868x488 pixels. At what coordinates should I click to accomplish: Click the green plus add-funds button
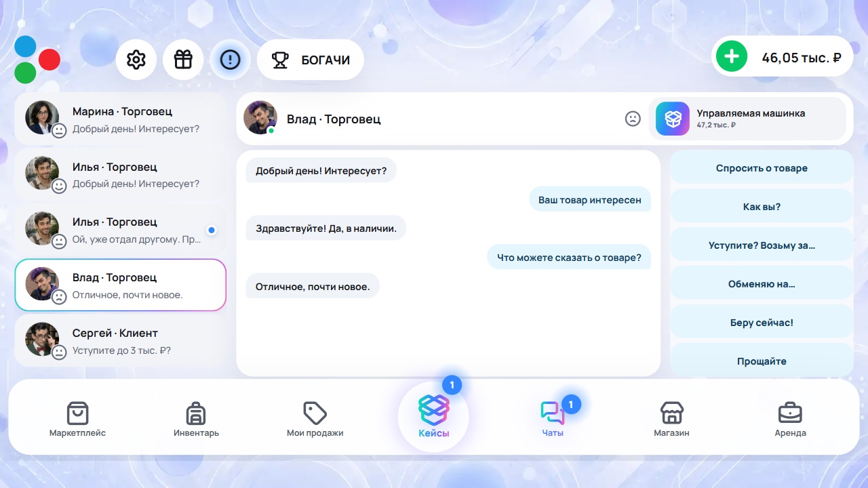[x=731, y=56]
